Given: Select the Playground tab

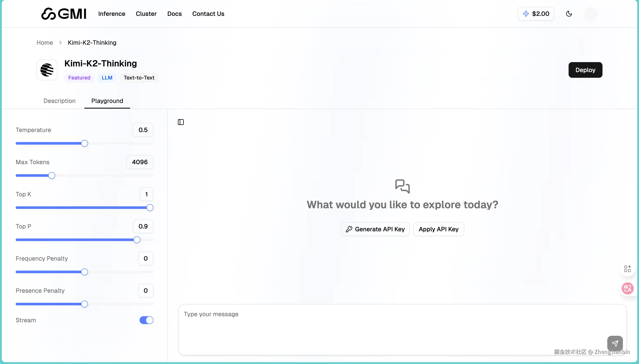Looking at the screenshot, I should pyautogui.click(x=107, y=101).
